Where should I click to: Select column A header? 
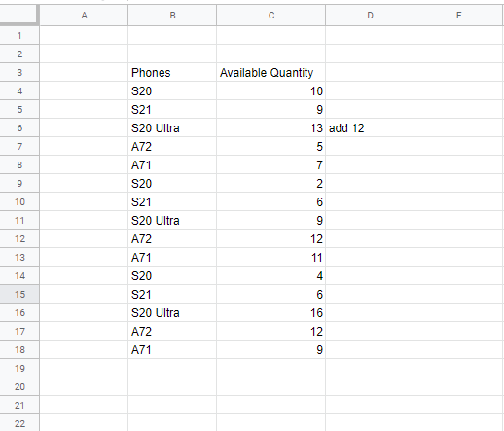click(84, 16)
